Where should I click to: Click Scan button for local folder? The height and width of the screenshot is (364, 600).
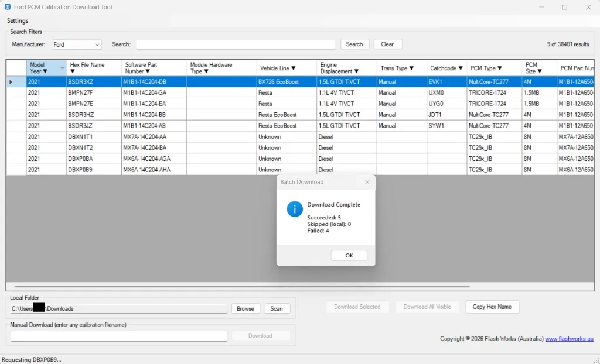[x=277, y=308]
